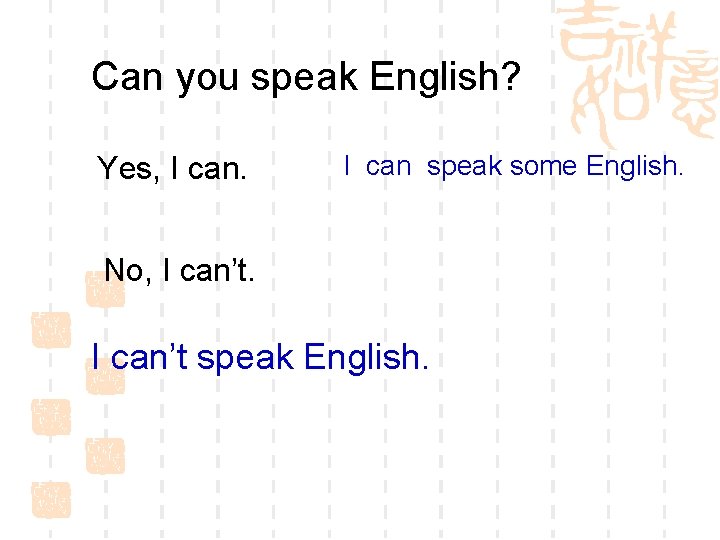Click "English" in the title question
This screenshot has height=540, width=720.
tap(434, 78)
